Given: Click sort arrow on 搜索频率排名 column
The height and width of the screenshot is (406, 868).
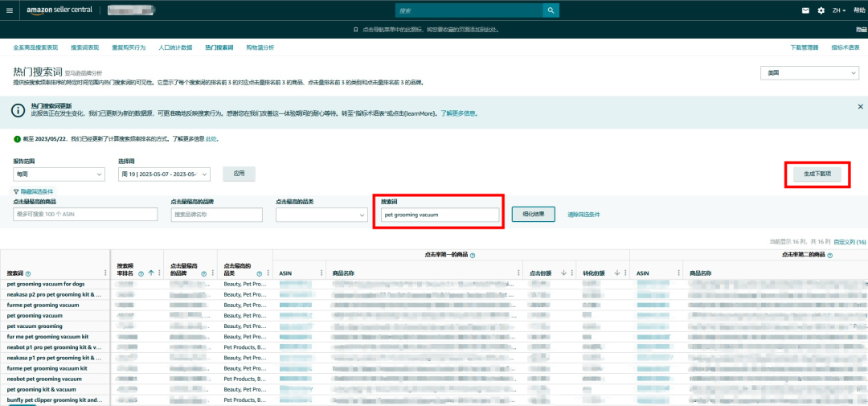Looking at the screenshot, I should pyautogui.click(x=150, y=273).
